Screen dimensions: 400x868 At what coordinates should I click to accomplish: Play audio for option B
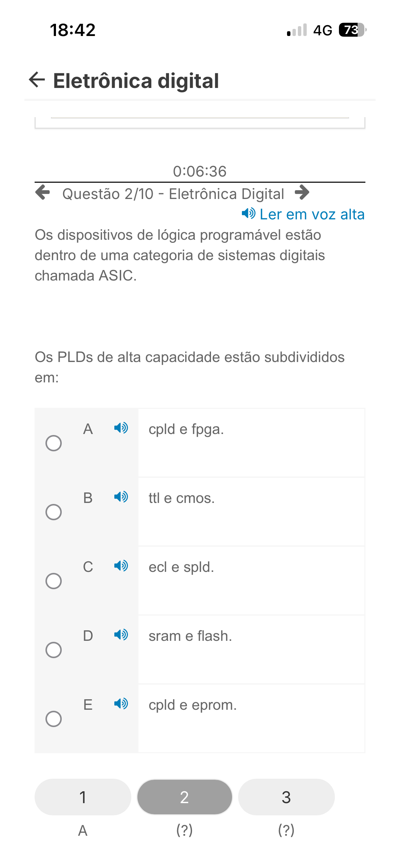[x=121, y=497]
